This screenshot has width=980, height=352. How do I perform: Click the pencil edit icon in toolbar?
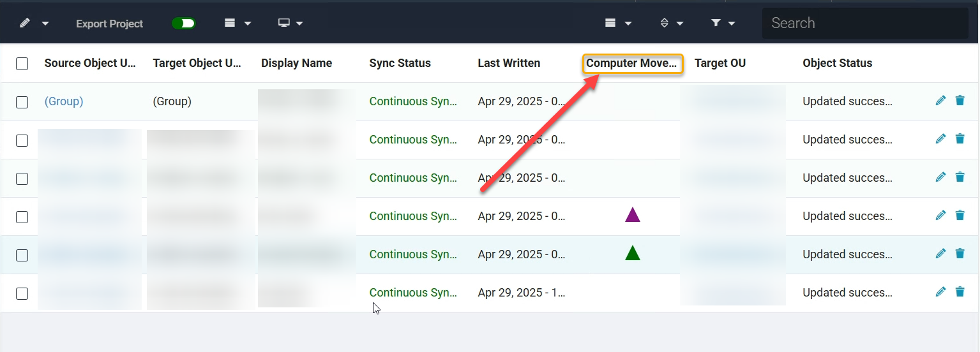[x=25, y=24]
